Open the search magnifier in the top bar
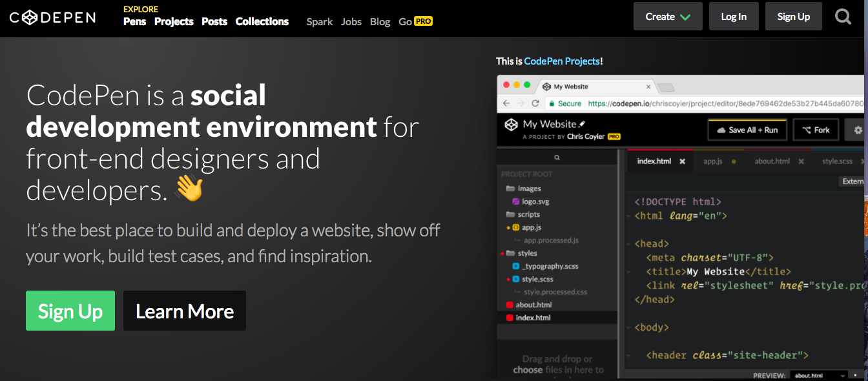 (843, 17)
